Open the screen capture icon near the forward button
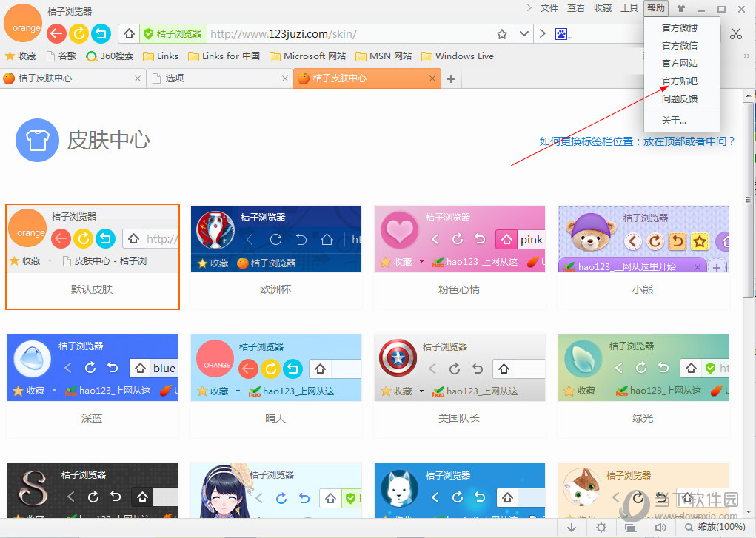 click(x=561, y=33)
